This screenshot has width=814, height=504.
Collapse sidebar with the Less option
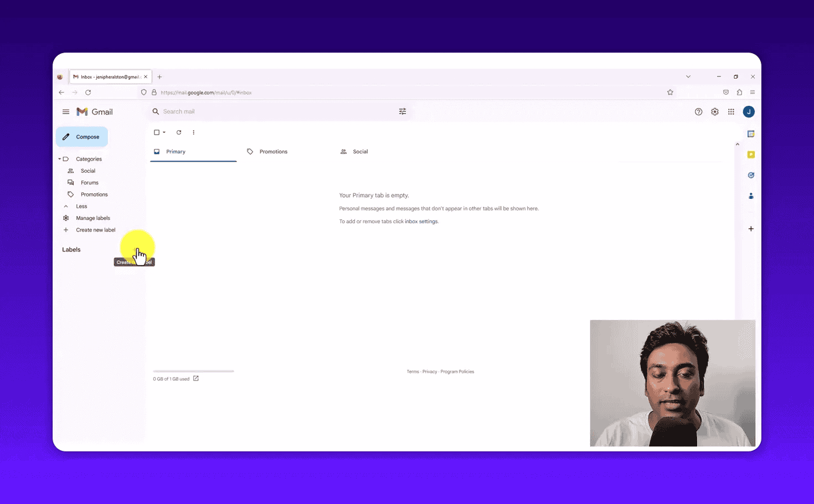[x=81, y=206]
